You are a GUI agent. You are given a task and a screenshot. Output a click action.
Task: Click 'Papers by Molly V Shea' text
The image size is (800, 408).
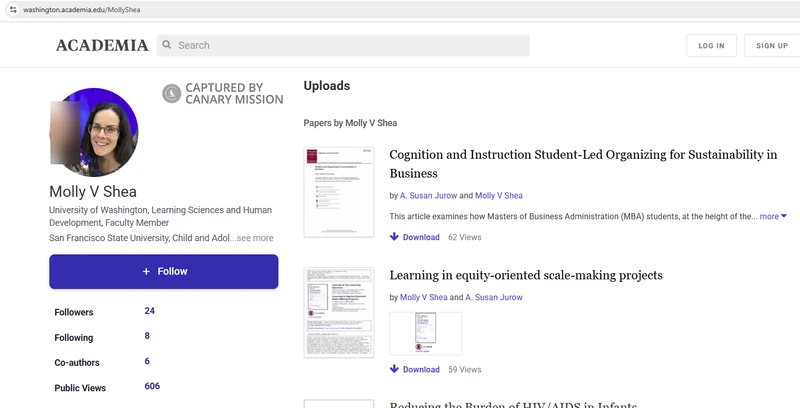(x=350, y=123)
